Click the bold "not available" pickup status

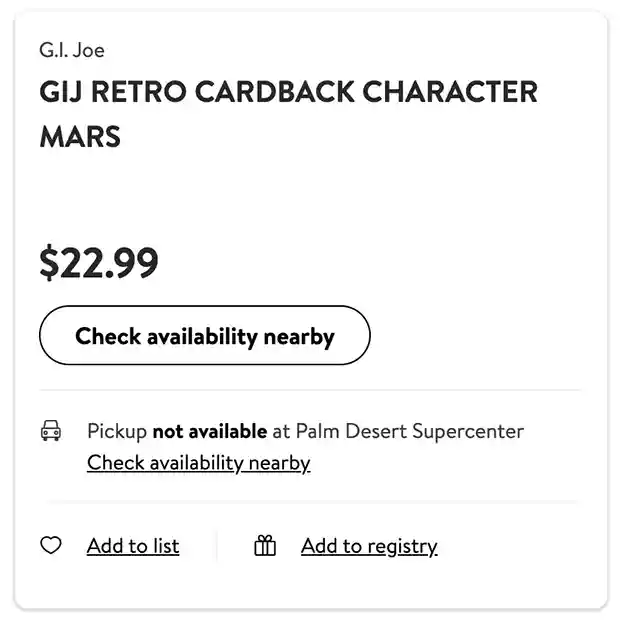pyautogui.click(x=209, y=432)
